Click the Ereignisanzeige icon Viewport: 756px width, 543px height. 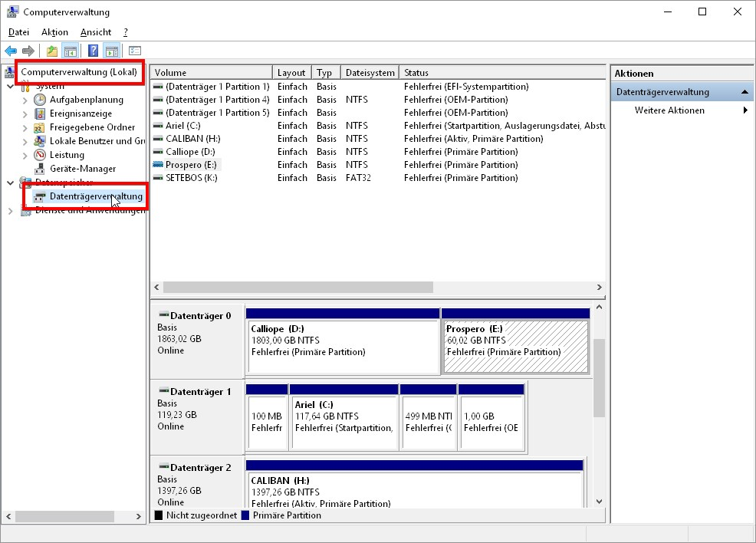coord(40,114)
